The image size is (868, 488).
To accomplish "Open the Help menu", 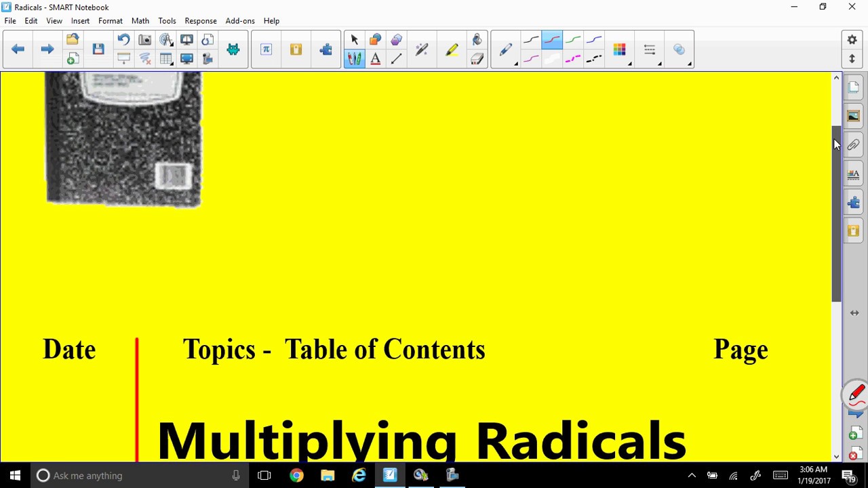I will pos(271,21).
